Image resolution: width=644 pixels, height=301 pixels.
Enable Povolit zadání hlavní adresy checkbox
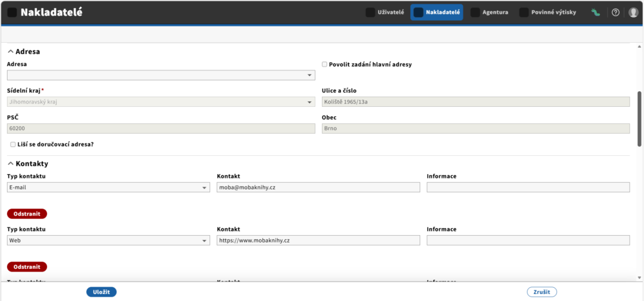[325, 65]
